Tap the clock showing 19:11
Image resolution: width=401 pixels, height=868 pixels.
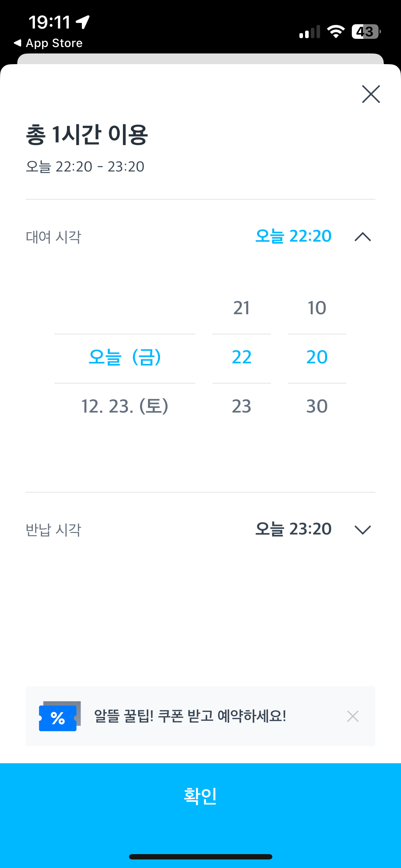pos(50,21)
